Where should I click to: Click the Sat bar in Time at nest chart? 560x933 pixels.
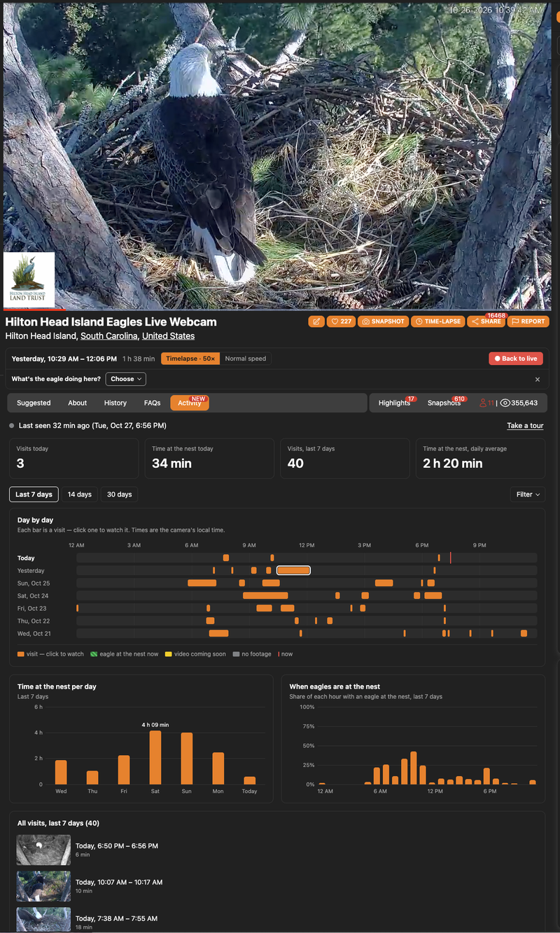(155, 757)
